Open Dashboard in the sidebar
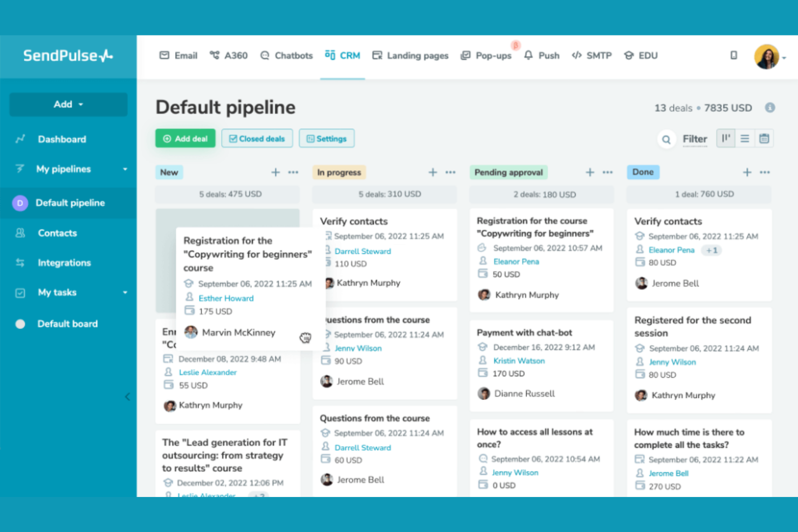This screenshot has width=798, height=532. [x=61, y=139]
